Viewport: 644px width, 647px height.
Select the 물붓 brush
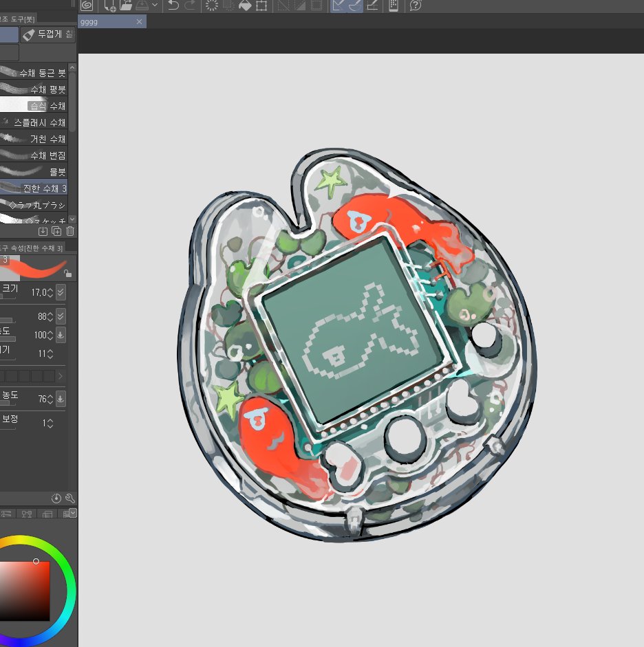34,172
